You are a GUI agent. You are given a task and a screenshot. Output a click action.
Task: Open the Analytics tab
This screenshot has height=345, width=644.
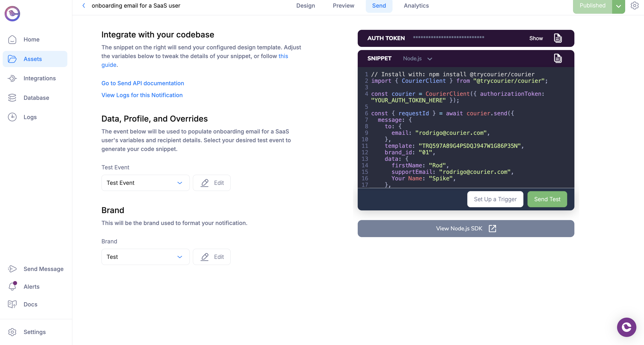[416, 6]
